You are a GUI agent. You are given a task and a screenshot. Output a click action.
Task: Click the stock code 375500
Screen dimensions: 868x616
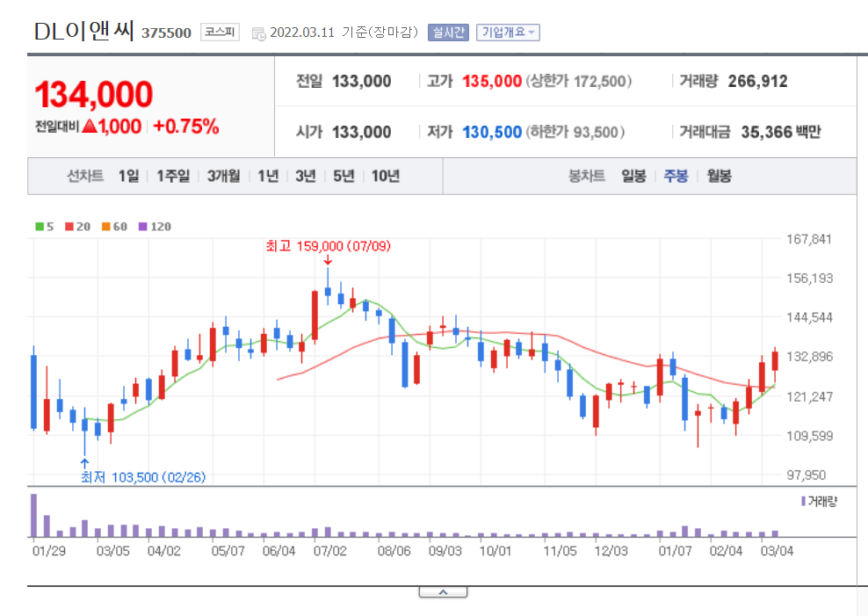166,33
